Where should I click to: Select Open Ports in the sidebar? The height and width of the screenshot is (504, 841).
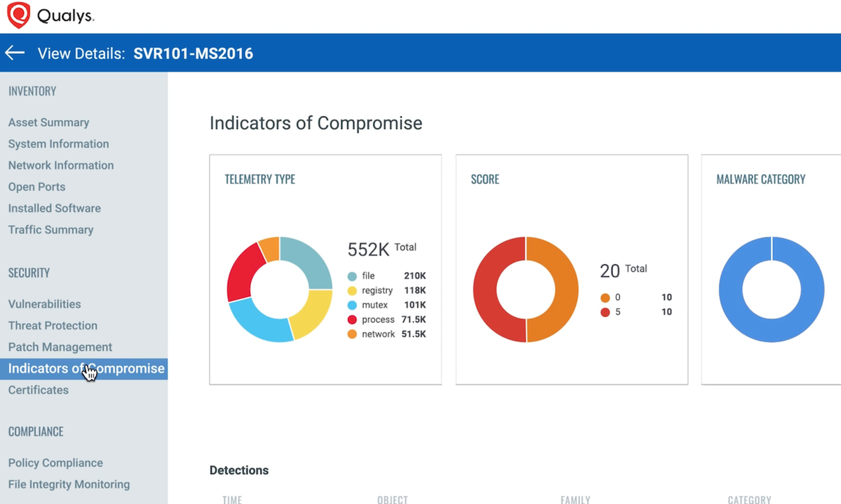click(37, 187)
